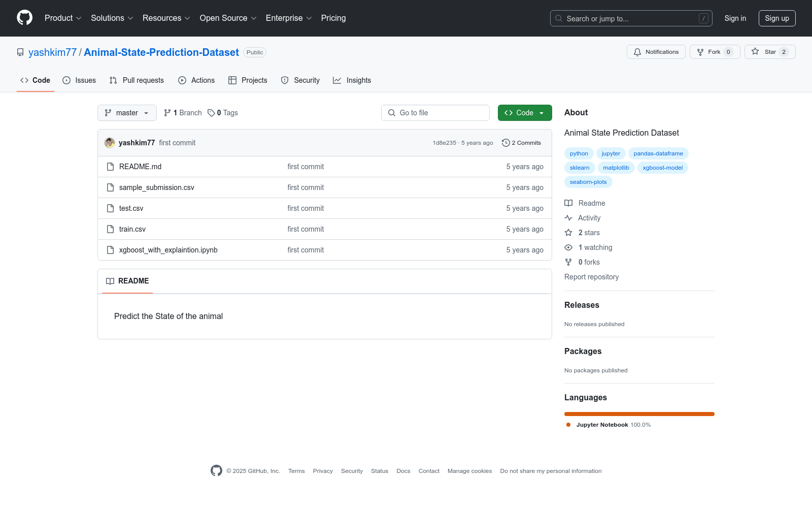
Task: Open the 1d8e235 commit hash link
Action: (445, 143)
